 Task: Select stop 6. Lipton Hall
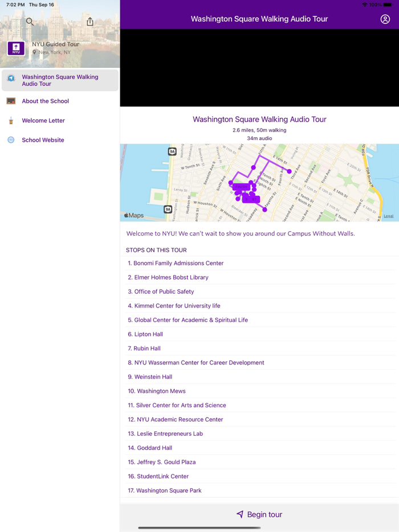click(x=259, y=334)
